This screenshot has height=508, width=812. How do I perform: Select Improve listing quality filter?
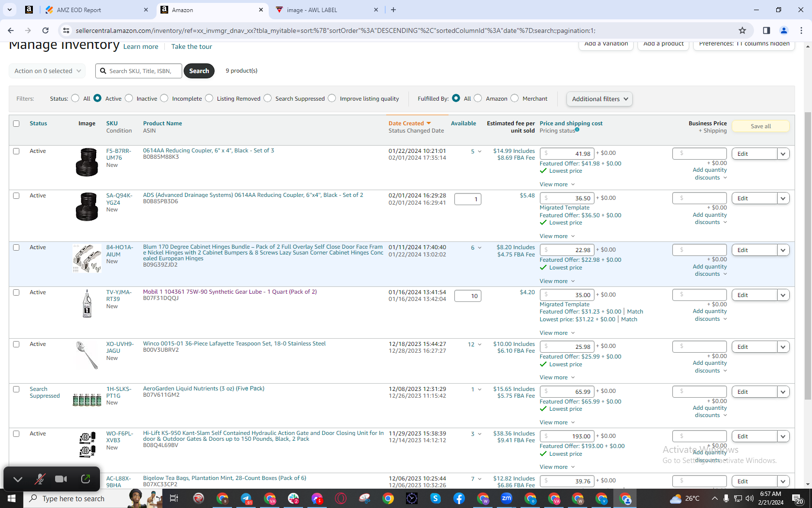tap(332, 98)
